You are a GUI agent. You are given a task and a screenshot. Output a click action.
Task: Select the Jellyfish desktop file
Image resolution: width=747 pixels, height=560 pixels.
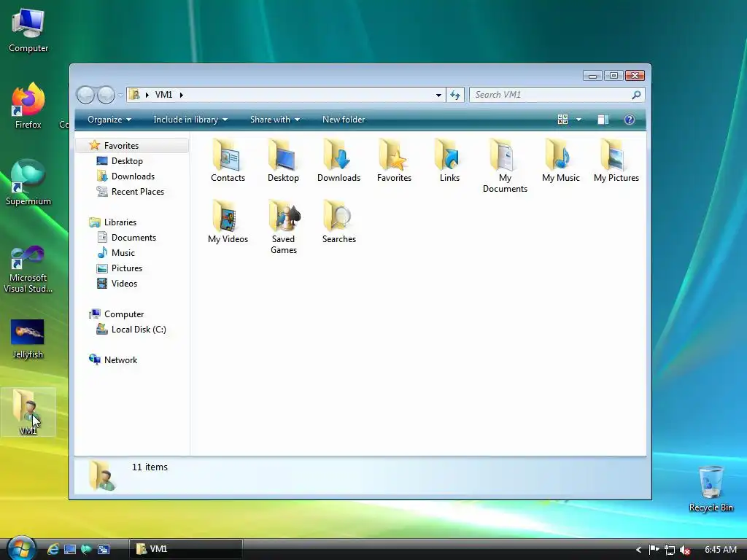[28, 339]
